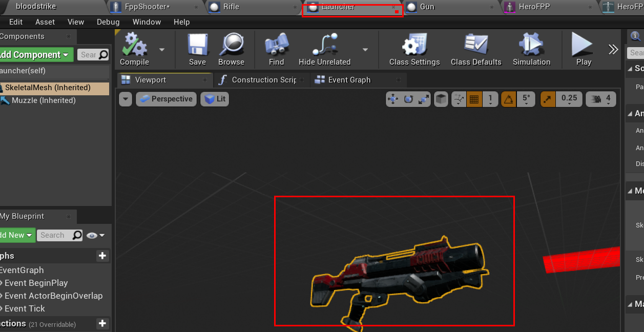Image resolution: width=644 pixels, height=332 pixels.
Task: Click magnifier in Components search
Action: pos(103,54)
